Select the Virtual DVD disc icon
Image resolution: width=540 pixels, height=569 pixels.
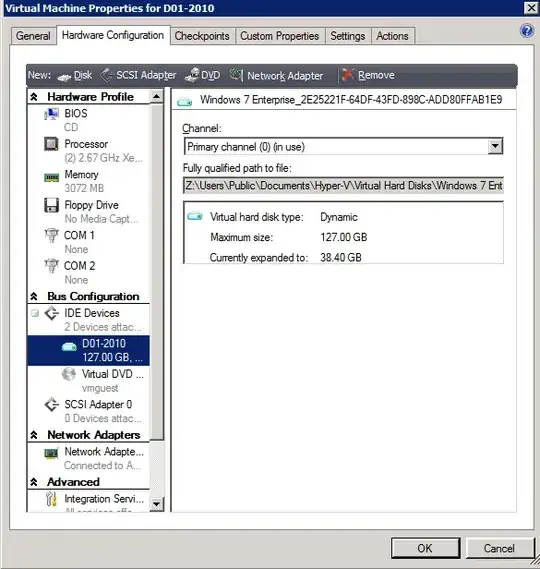point(69,374)
